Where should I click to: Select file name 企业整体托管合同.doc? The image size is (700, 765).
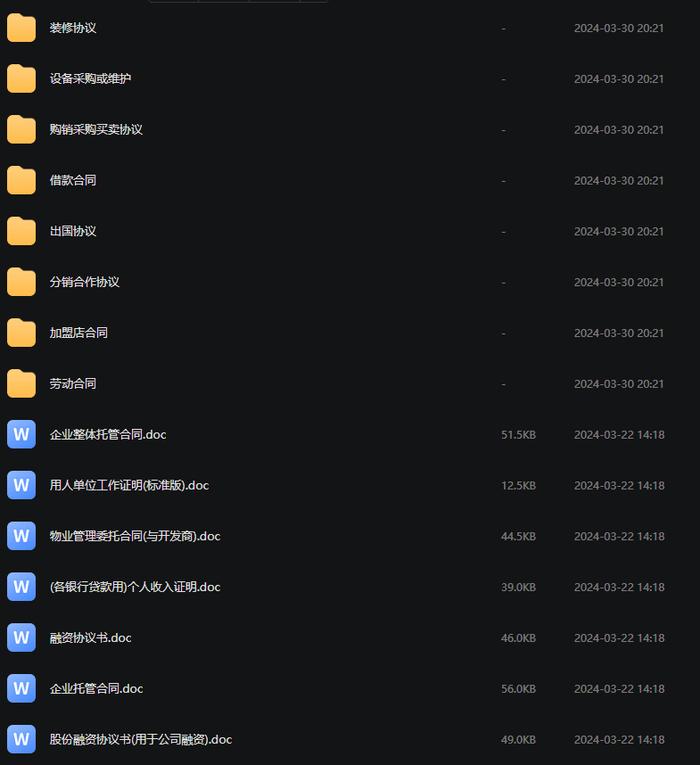(x=108, y=434)
